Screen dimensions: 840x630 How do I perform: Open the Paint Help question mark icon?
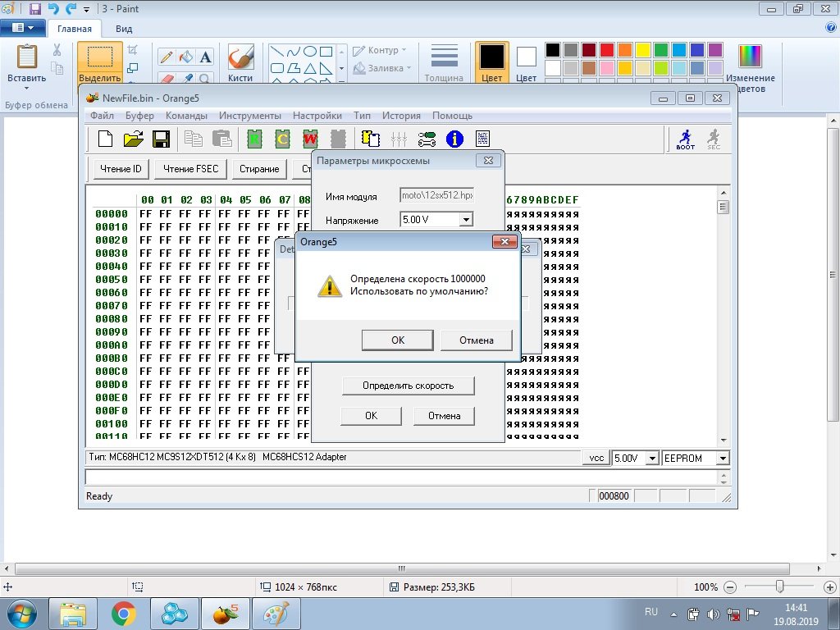(831, 28)
